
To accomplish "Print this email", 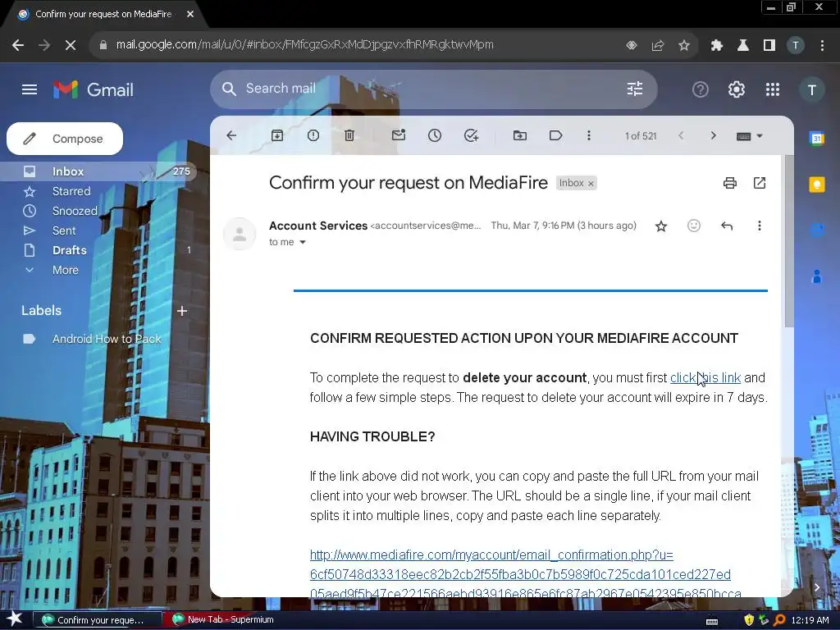I will click(729, 183).
